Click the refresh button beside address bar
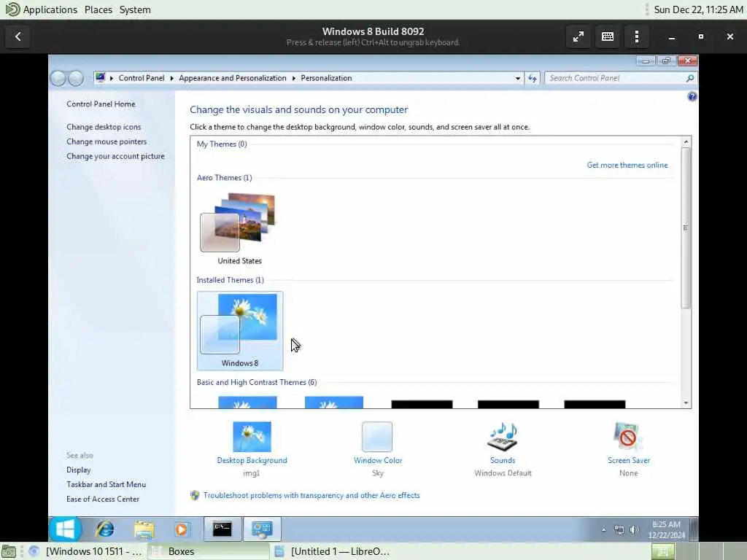Image resolution: width=747 pixels, height=560 pixels. click(532, 78)
